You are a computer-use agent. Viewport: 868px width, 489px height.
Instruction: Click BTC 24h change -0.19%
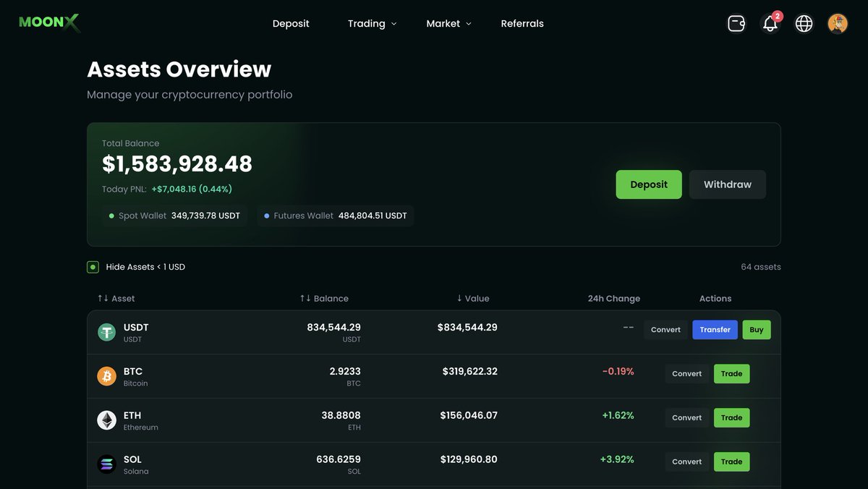tap(618, 371)
